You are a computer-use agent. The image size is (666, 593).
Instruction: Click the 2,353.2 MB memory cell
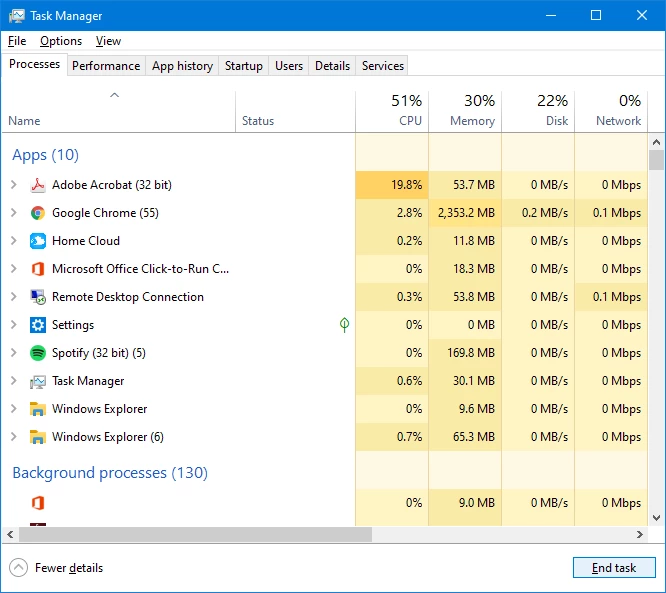465,213
